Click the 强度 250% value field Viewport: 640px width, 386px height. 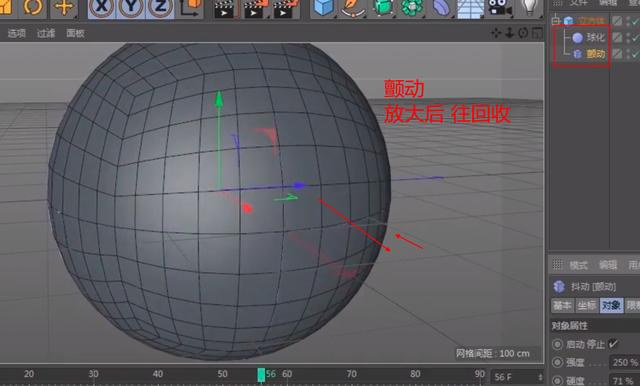pyautogui.click(x=624, y=362)
